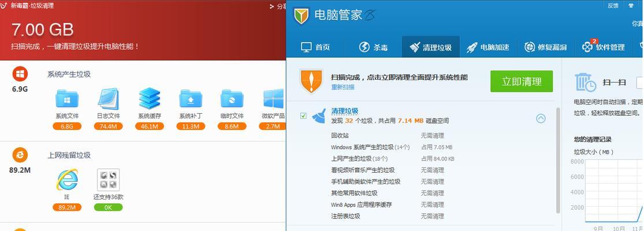Click the 电脑管家 results list scrollbar
644x231 pixels.
pos(558,160)
